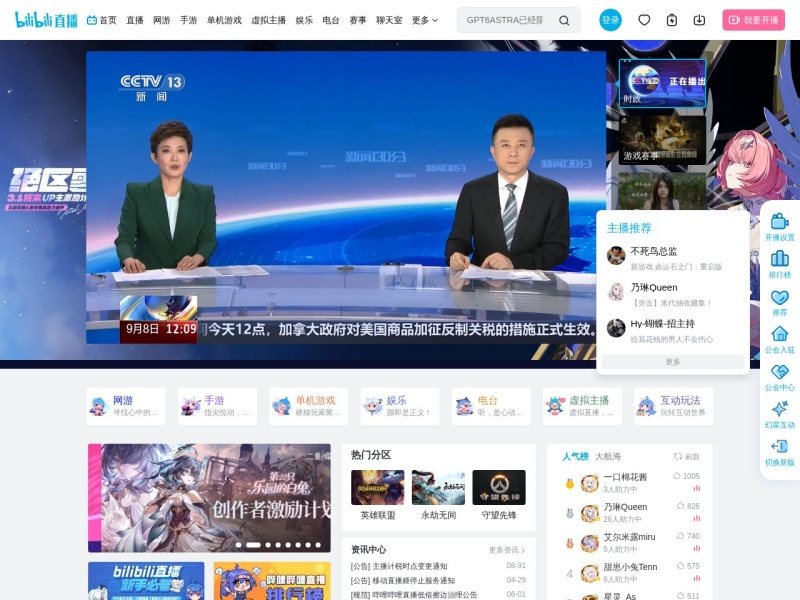Open 手游 category card
This screenshot has height=600, width=800.
click(x=217, y=406)
